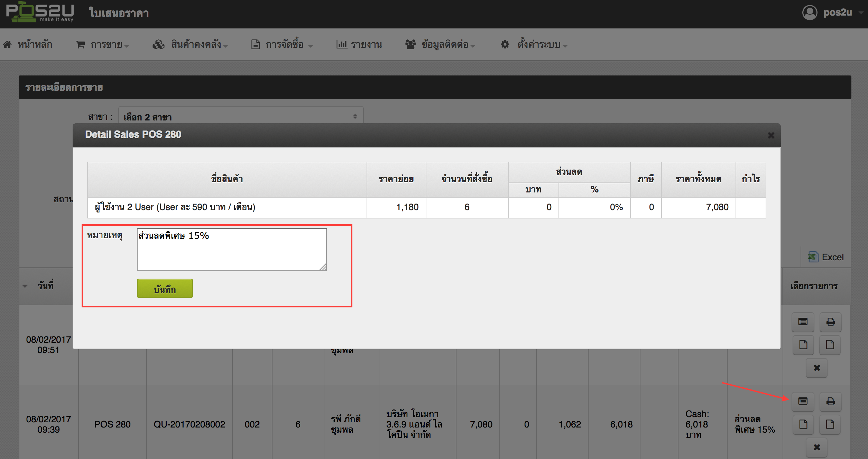
Task: Click the จำนวนที่สั่งซื้อ quantity column header
Action: (467, 180)
